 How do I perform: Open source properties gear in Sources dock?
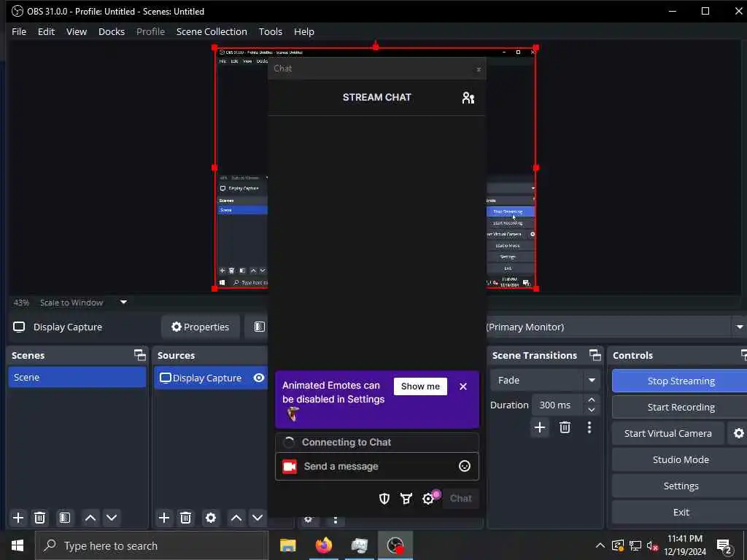[x=211, y=518]
